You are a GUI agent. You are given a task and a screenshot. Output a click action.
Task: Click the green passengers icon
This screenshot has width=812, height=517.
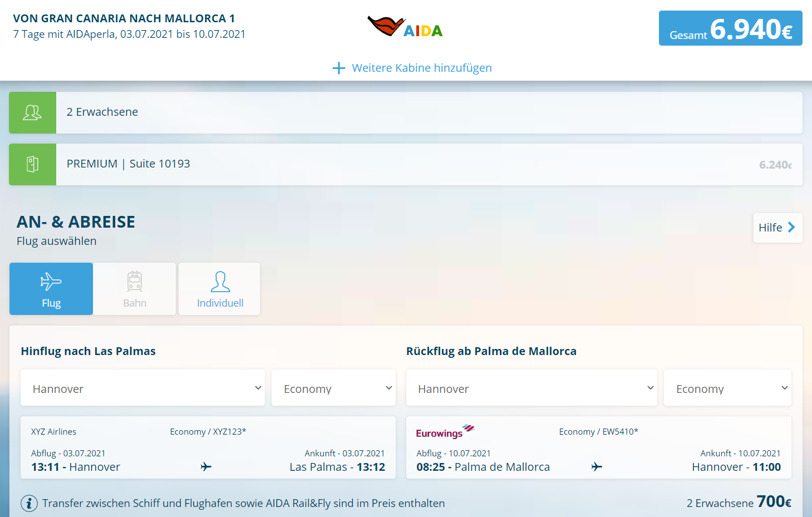click(32, 112)
